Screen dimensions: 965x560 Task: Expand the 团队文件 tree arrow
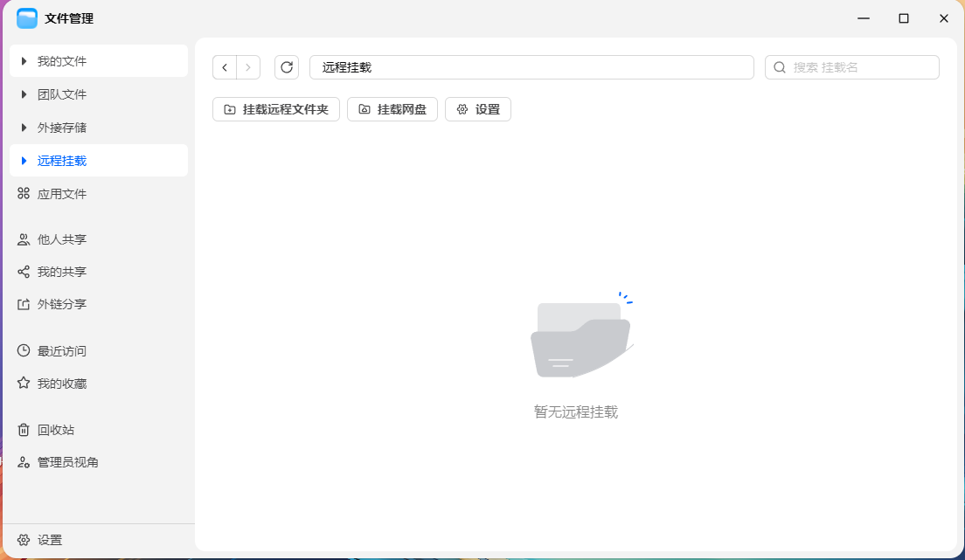(x=24, y=94)
